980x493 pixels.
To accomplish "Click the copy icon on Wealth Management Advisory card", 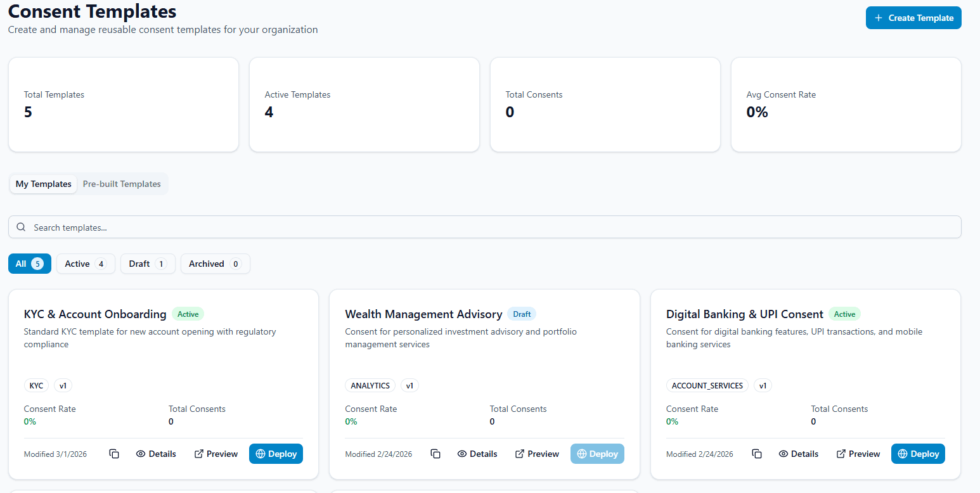I will tap(435, 454).
